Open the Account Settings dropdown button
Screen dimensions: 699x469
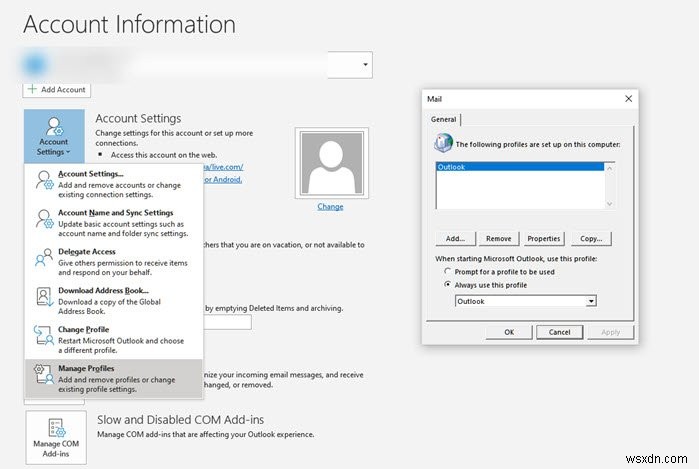[x=54, y=136]
